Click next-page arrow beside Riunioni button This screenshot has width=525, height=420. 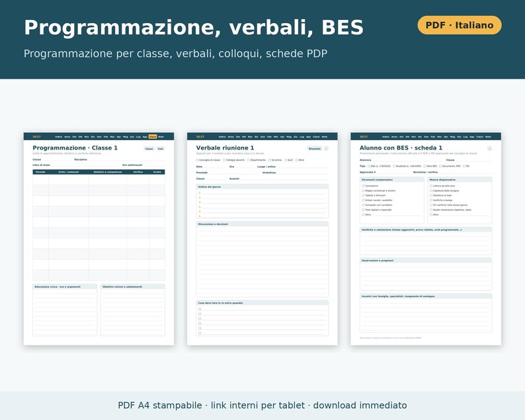coord(326,148)
